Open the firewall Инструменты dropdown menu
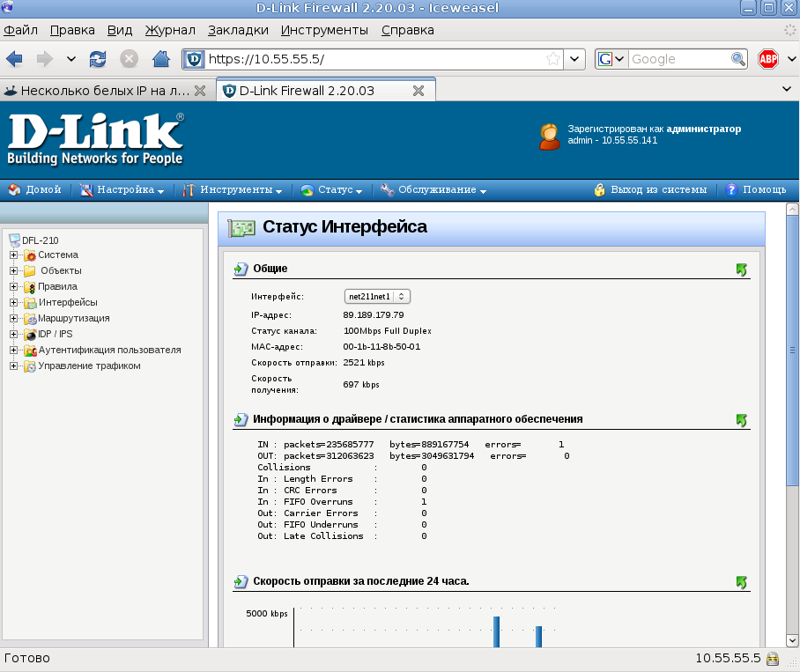The height and width of the screenshot is (672, 800). tap(232, 189)
